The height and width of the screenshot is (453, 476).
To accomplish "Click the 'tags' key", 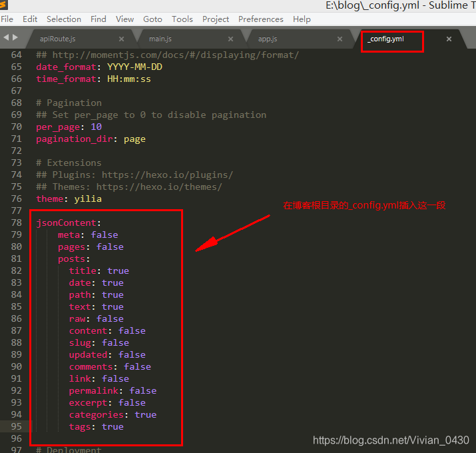I will pos(80,427).
